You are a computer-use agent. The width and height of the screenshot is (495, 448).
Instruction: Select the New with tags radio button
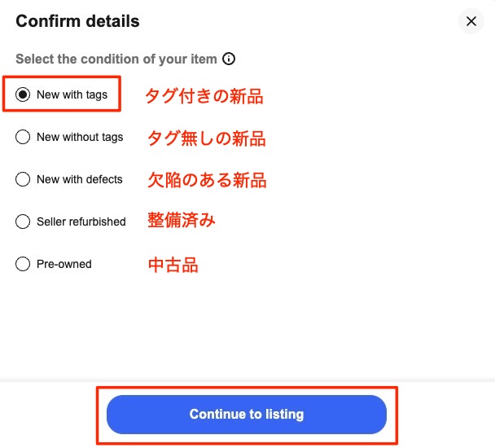click(23, 94)
